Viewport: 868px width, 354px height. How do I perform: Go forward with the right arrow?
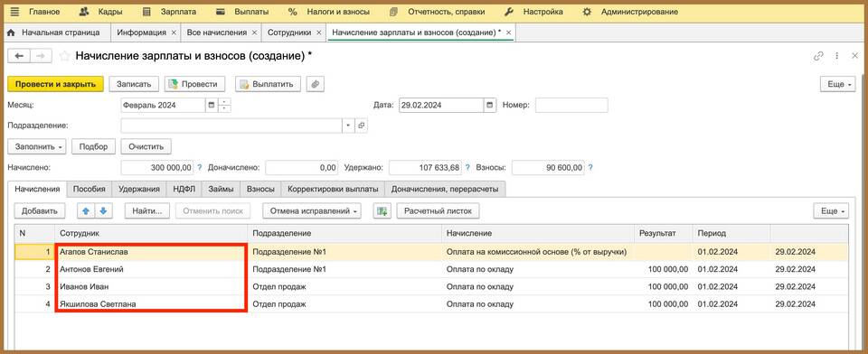point(41,55)
